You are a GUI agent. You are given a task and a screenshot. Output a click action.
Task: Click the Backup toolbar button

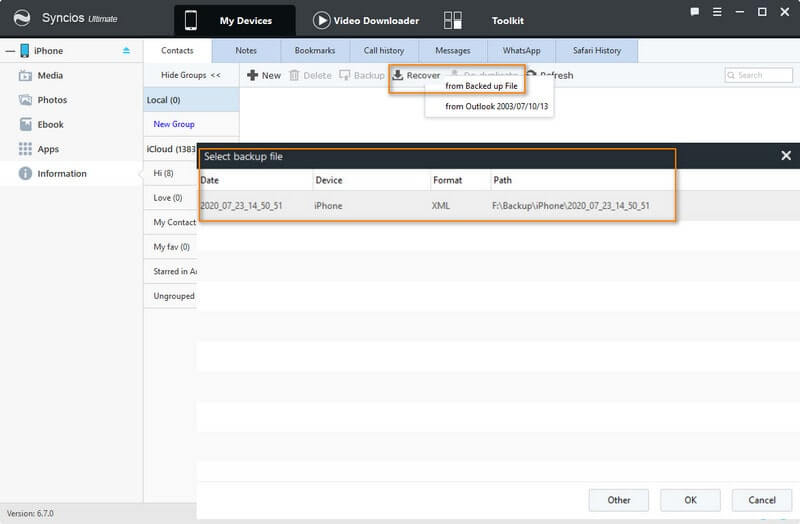click(362, 76)
